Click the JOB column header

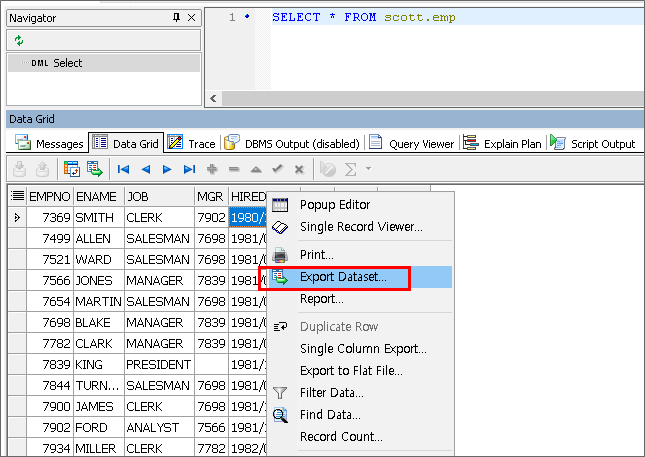click(159, 196)
